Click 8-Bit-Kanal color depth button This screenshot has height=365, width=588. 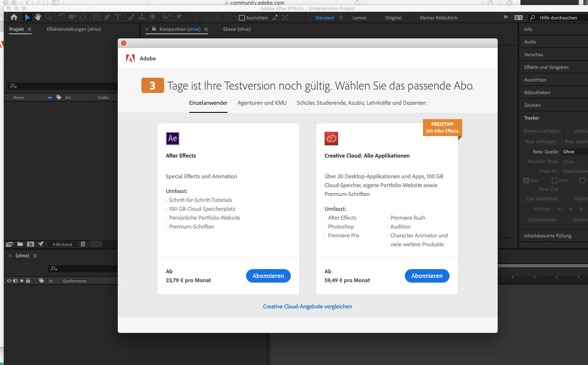(62, 244)
